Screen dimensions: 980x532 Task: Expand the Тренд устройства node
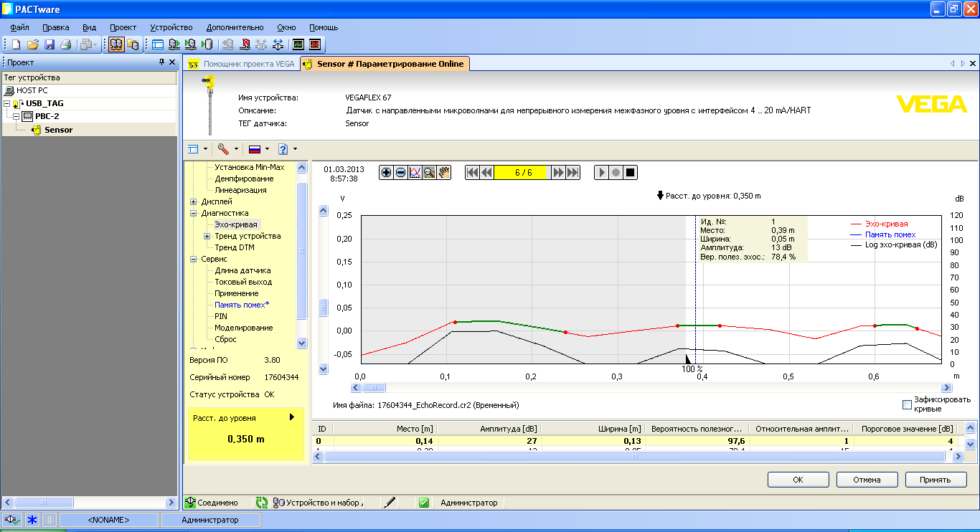pyautogui.click(x=207, y=237)
